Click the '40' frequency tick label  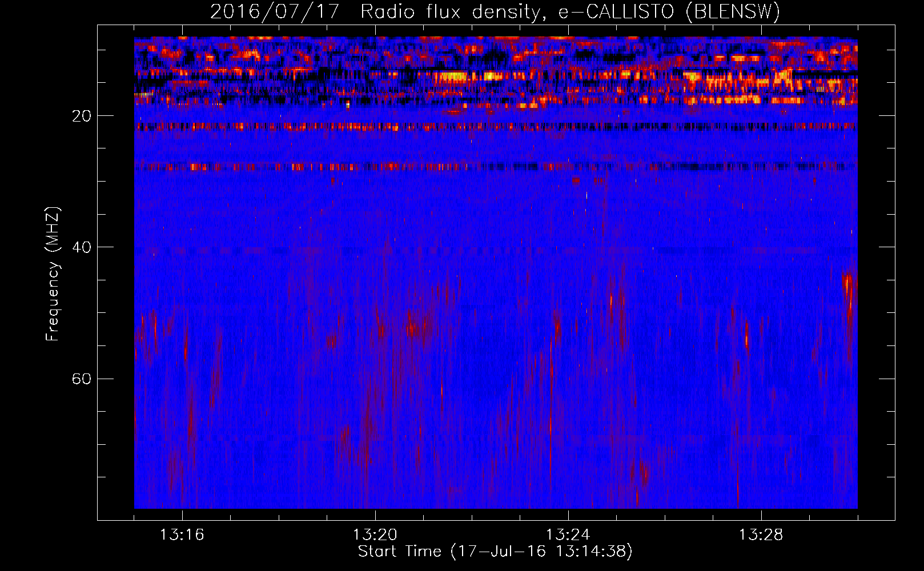click(x=81, y=247)
